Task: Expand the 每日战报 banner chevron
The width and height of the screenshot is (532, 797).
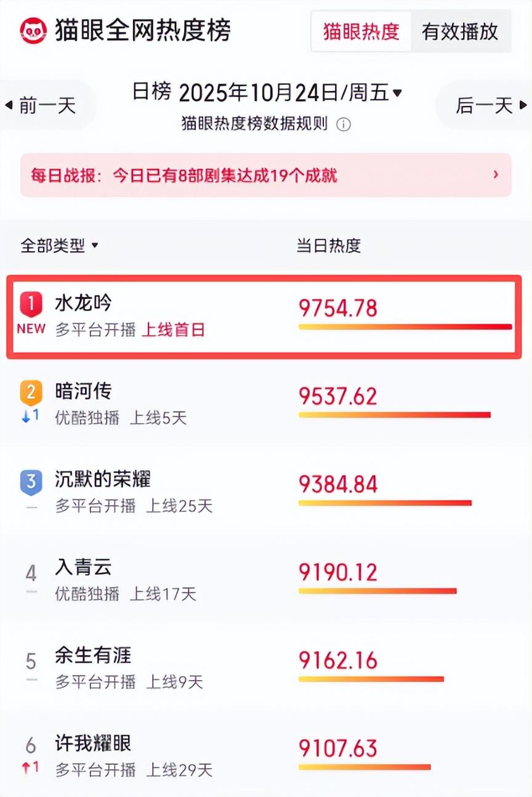Action: [495, 175]
